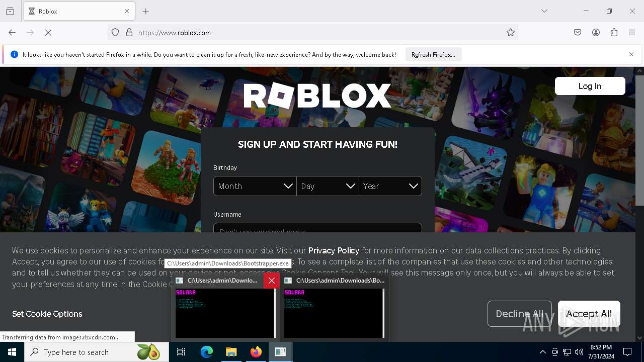
Task: Open the volume tray icon
Action: click(x=579, y=352)
